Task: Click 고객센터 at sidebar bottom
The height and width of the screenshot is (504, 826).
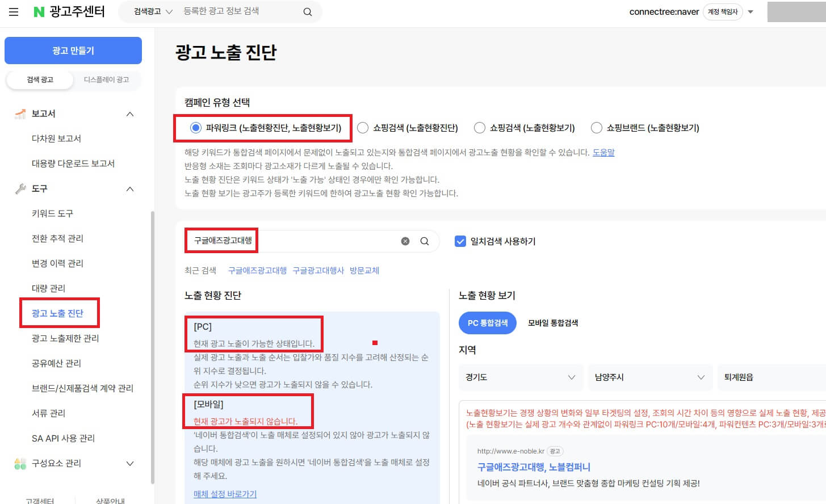Action: 40,501
